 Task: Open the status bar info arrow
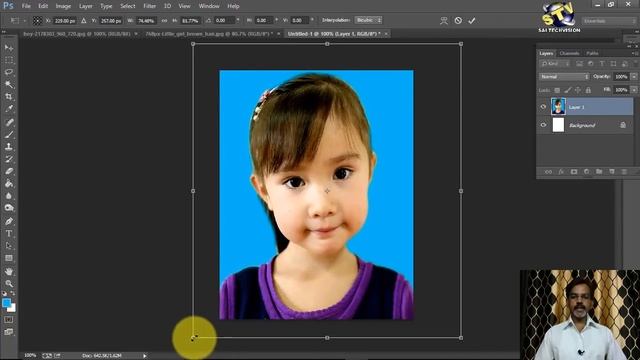click(x=144, y=356)
